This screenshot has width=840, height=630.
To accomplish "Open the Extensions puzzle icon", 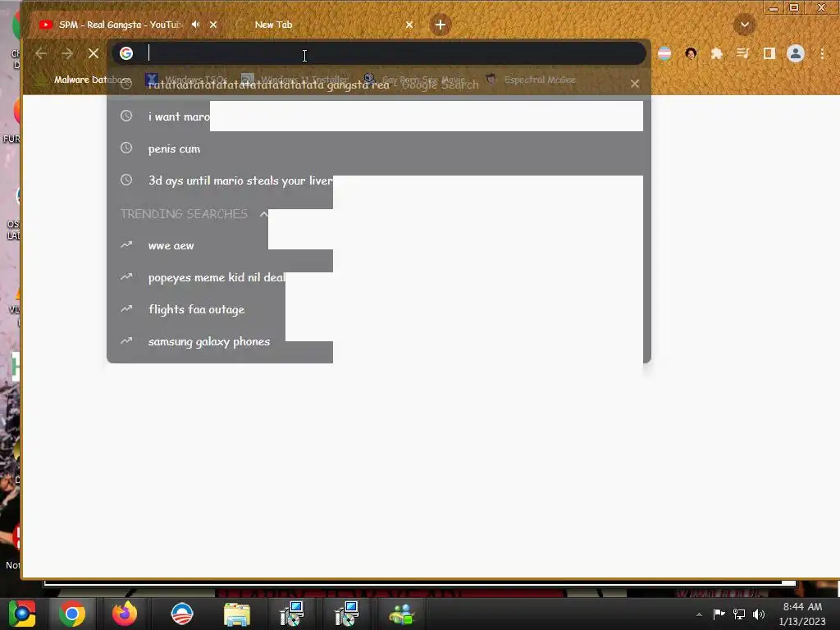I will [717, 53].
